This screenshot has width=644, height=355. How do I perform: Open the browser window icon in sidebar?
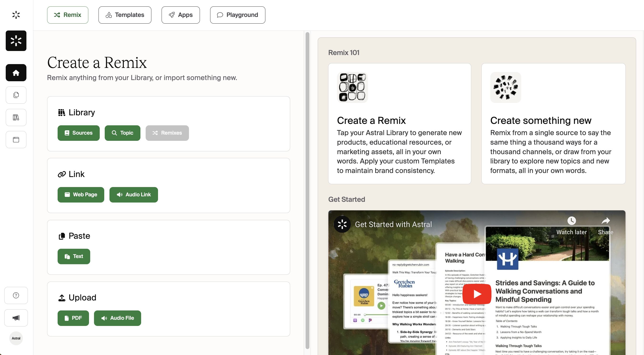(16, 139)
